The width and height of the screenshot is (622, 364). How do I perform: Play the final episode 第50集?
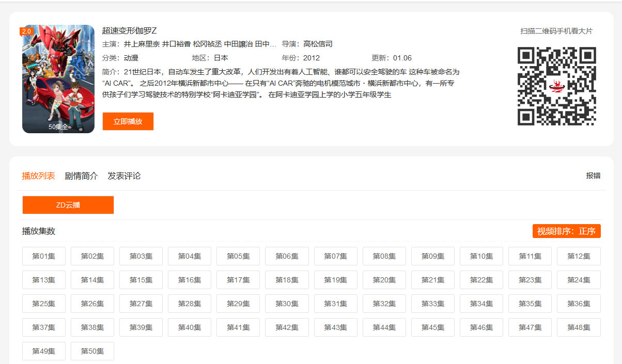(x=92, y=351)
